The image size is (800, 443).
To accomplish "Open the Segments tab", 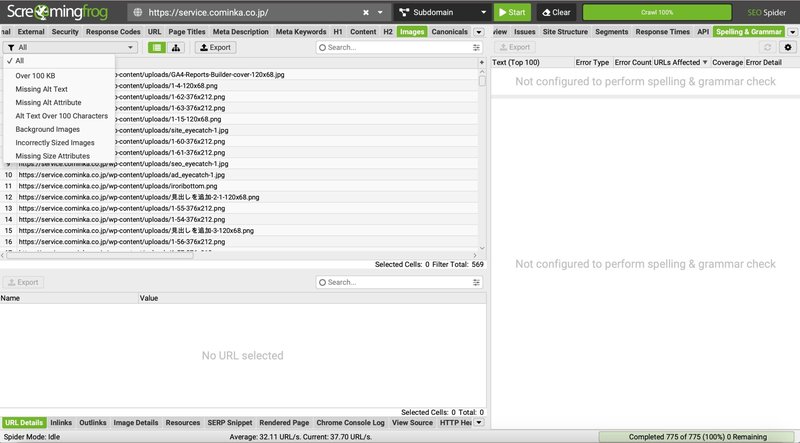I will point(612,32).
